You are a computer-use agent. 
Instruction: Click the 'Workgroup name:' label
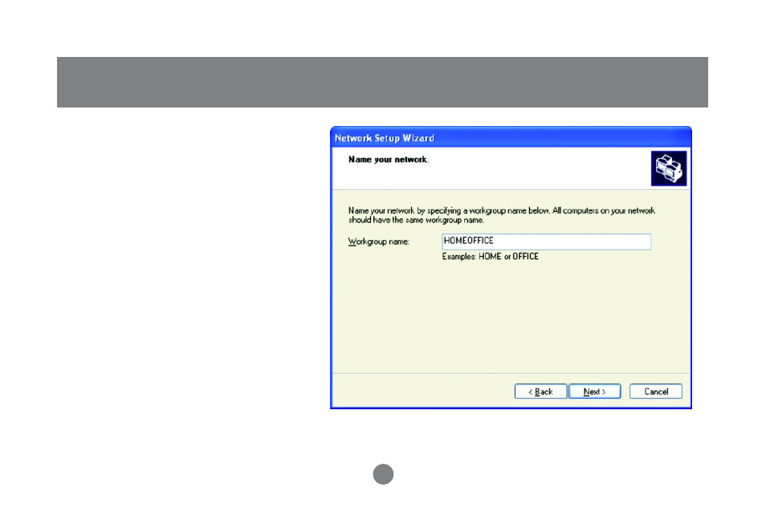point(379,242)
